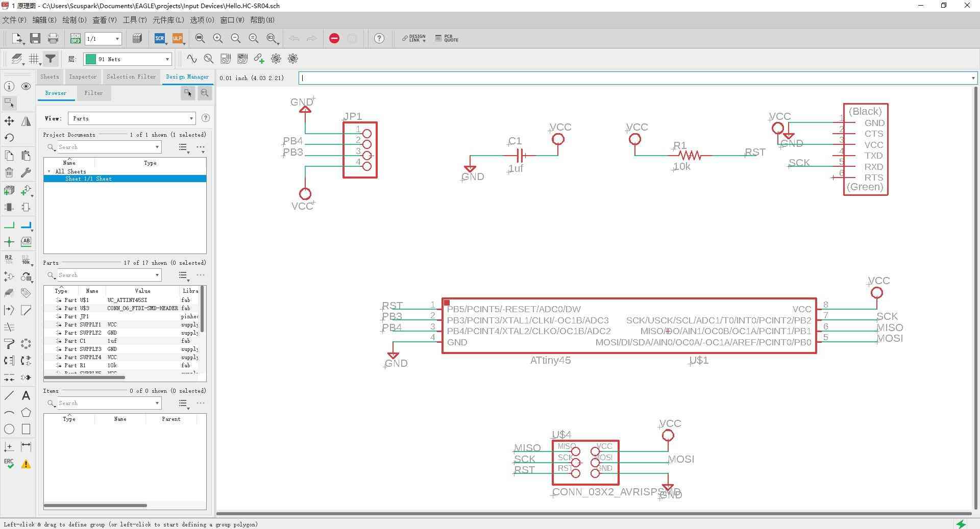Screen dimensions: 980x529
Task: Switch to board with SCH/BRD icon
Action: [x=75, y=38]
